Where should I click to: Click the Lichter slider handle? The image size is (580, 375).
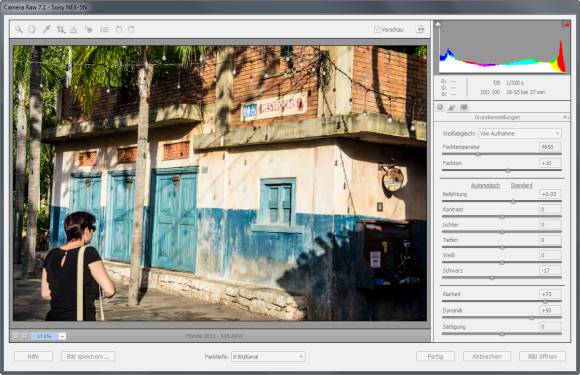pyautogui.click(x=502, y=232)
